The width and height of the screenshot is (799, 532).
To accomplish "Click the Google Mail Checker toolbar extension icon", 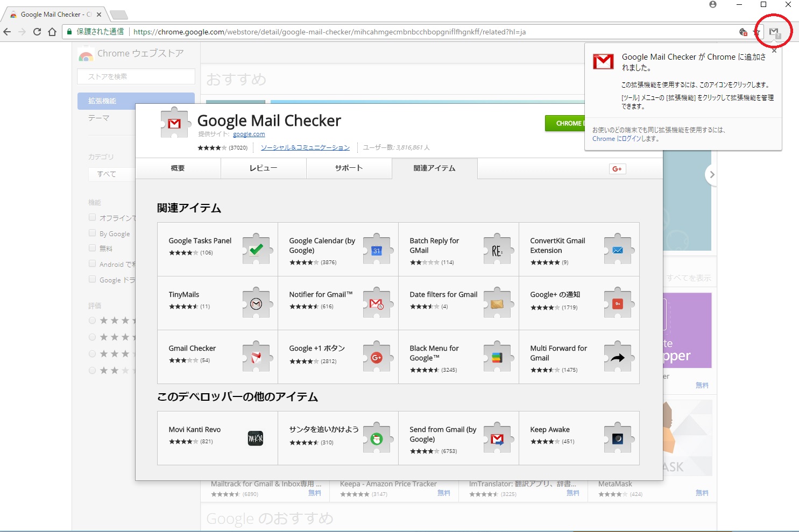I will (x=774, y=32).
